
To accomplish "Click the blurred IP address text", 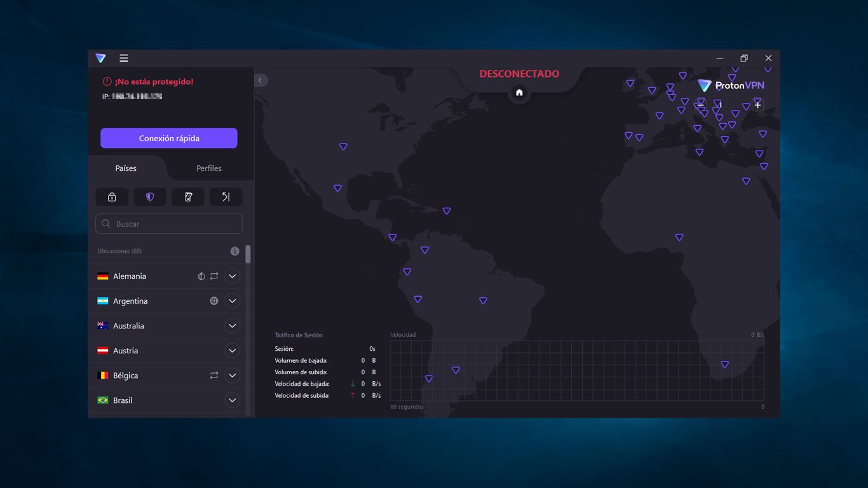I will [137, 97].
